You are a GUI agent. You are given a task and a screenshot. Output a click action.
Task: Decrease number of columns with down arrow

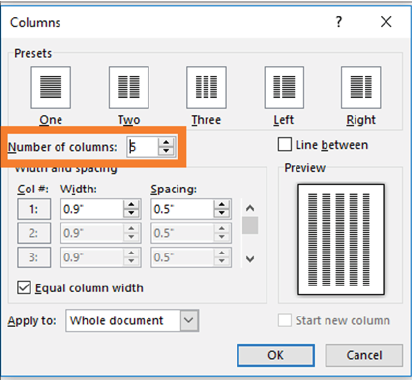(x=166, y=151)
